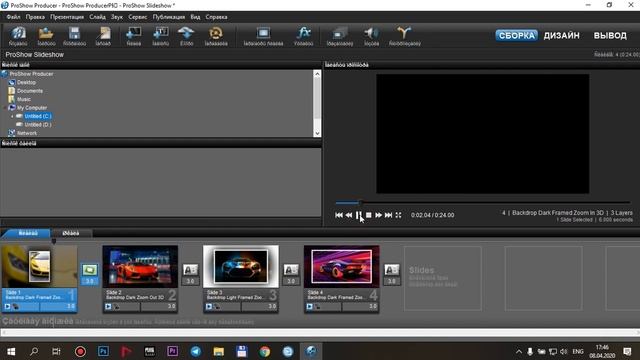Select My Computer in the folder tree
Image resolution: width=640 pixels, height=360 pixels.
32,108
